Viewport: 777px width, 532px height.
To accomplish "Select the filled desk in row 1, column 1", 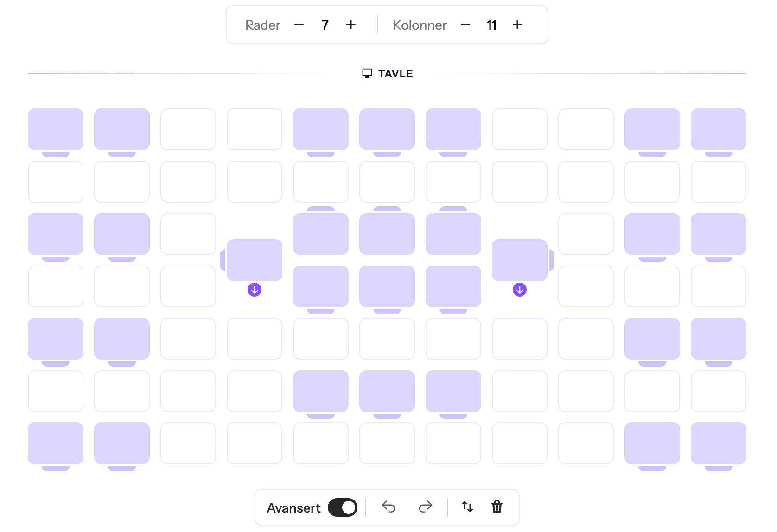I will pyautogui.click(x=56, y=129).
